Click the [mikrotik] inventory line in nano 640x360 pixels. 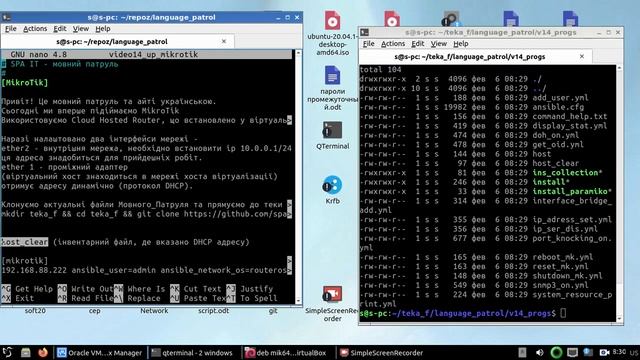[x=24, y=260]
